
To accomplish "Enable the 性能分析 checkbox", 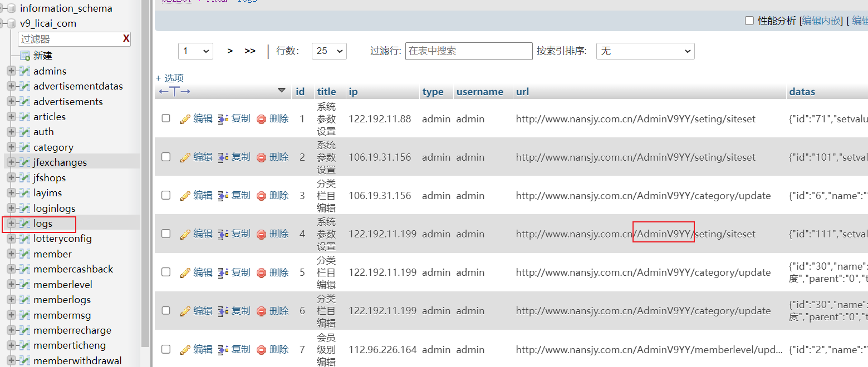I will 749,21.
